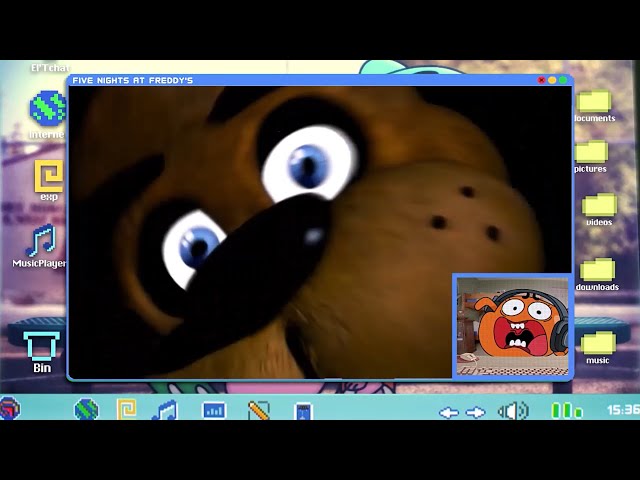Screen dimensions: 640x480
Task: Open the documents folder icon
Action: [x=595, y=101]
